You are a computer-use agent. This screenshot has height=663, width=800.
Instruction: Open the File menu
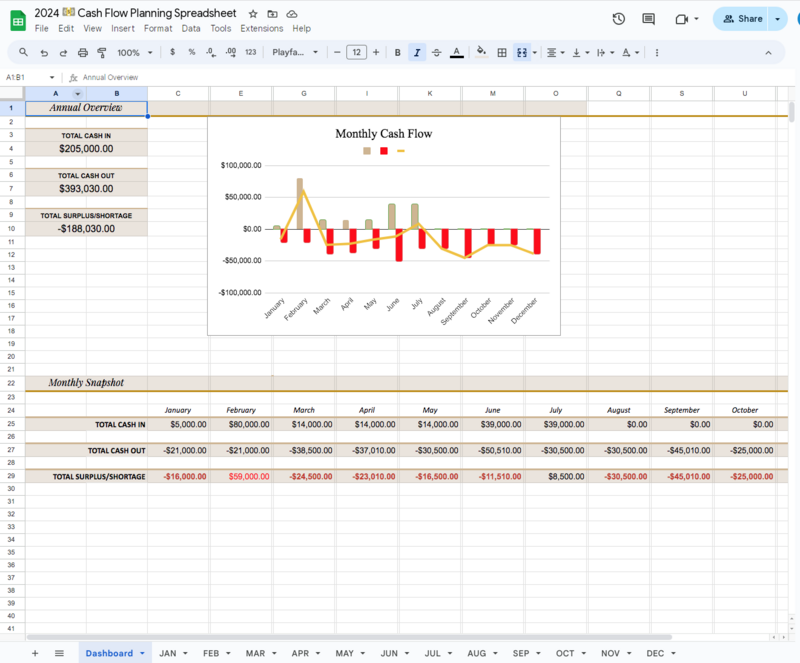click(41, 29)
